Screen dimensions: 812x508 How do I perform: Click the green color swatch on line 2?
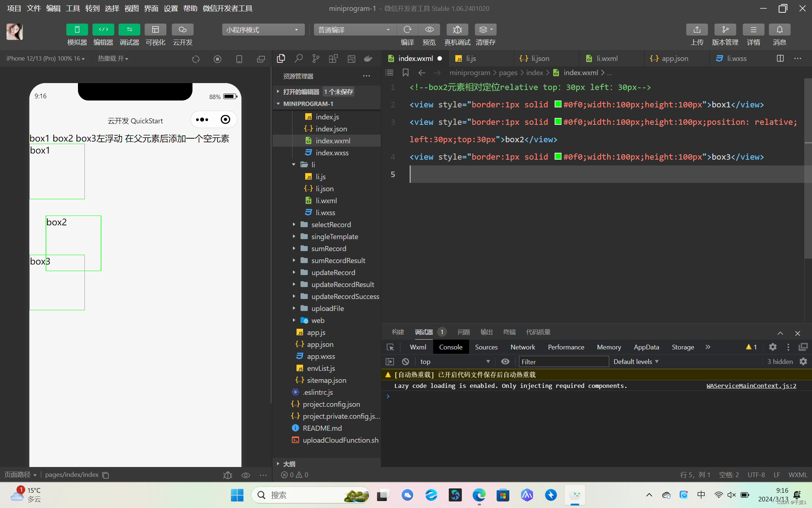click(x=558, y=105)
